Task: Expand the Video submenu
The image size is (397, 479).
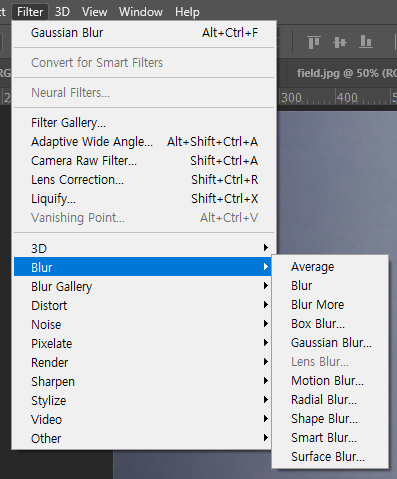Action: [144, 419]
